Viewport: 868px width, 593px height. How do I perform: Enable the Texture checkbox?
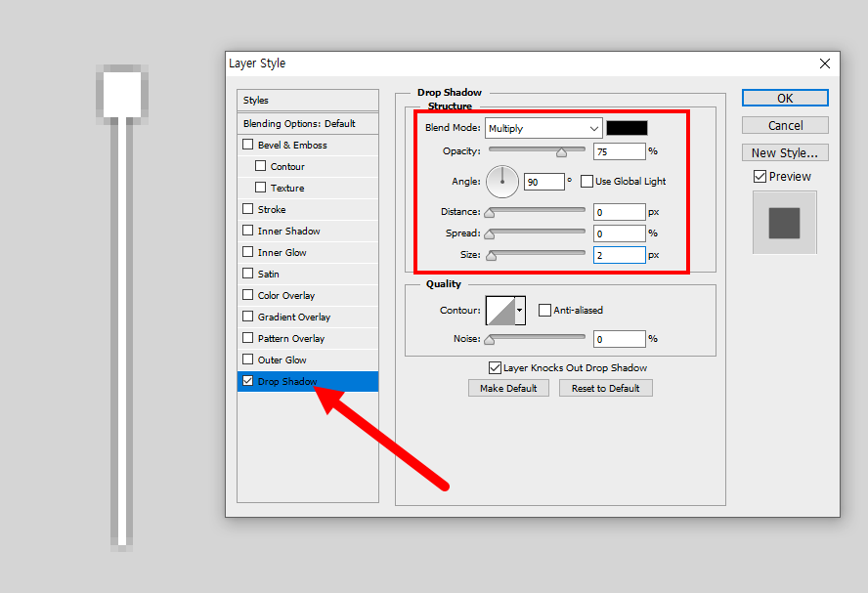[261, 188]
